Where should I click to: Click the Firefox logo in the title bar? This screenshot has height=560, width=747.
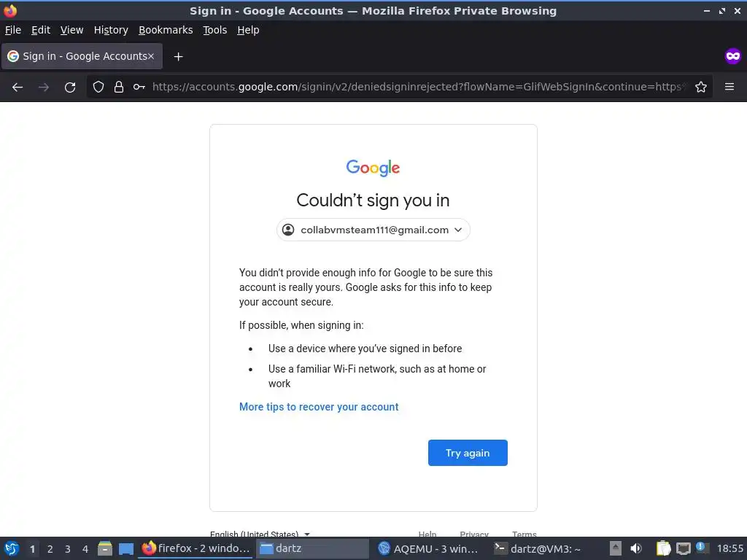[10, 10]
